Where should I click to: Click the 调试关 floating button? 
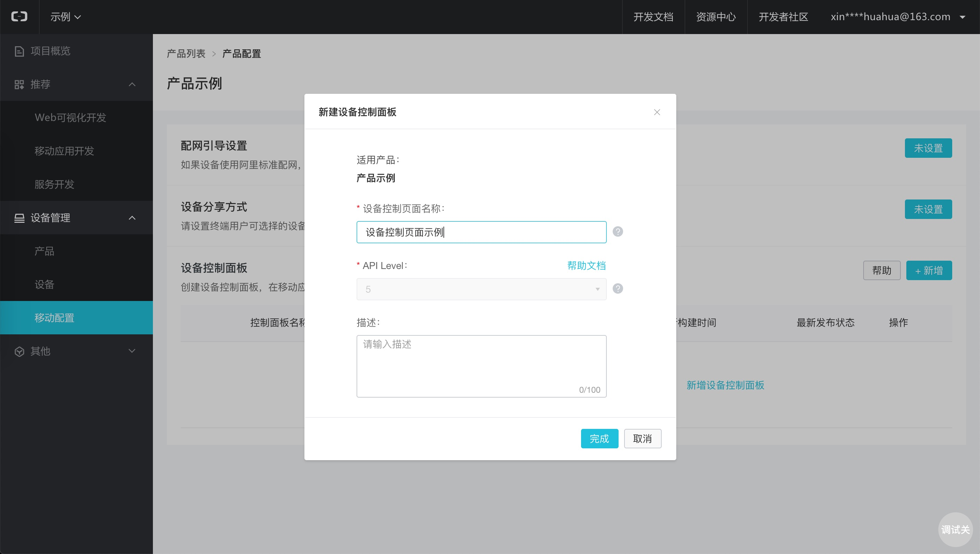point(955,530)
